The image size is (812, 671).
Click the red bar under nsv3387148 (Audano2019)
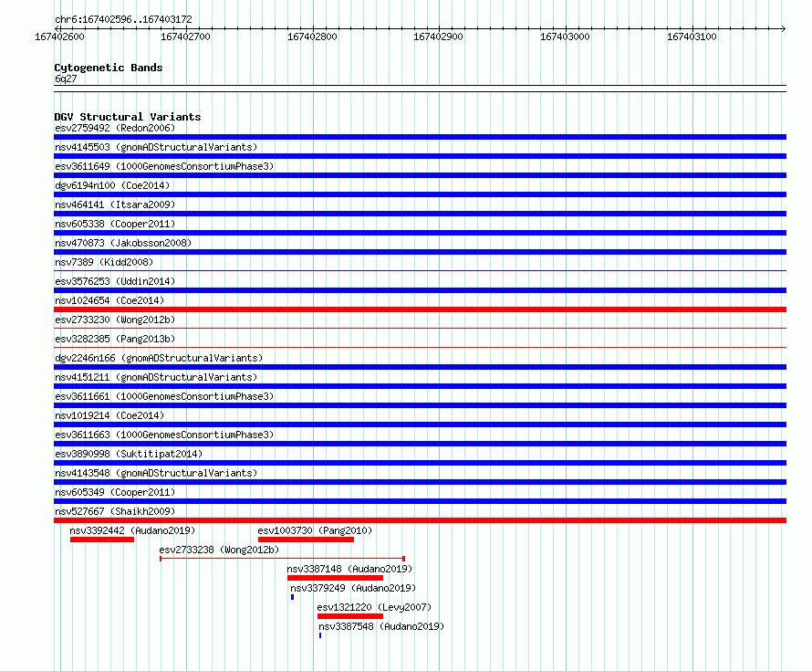coord(335,578)
